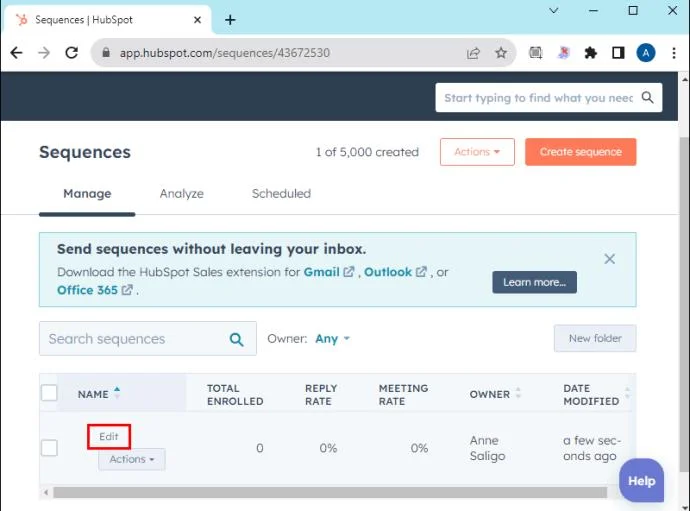
Task: Open the row Actions dropdown
Action: coord(132,459)
